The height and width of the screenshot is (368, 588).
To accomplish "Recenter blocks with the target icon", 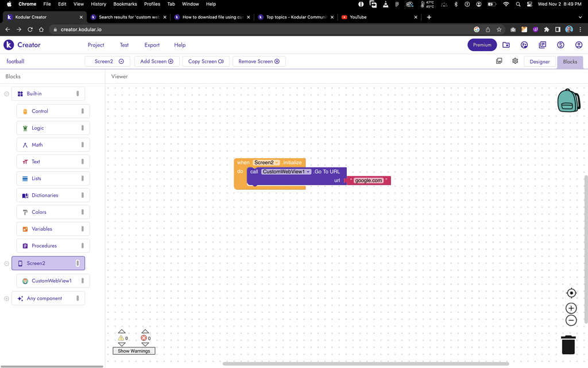I will 571,293.
